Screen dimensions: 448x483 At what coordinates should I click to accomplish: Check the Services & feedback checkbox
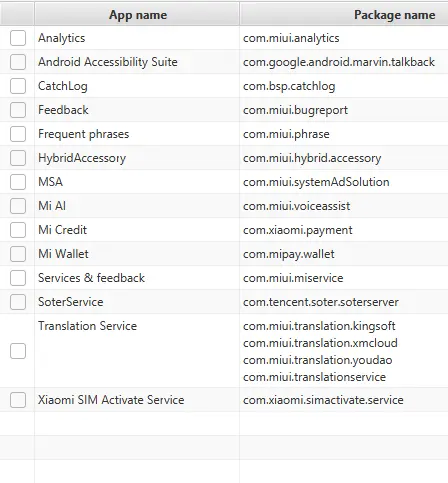(18, 278)
